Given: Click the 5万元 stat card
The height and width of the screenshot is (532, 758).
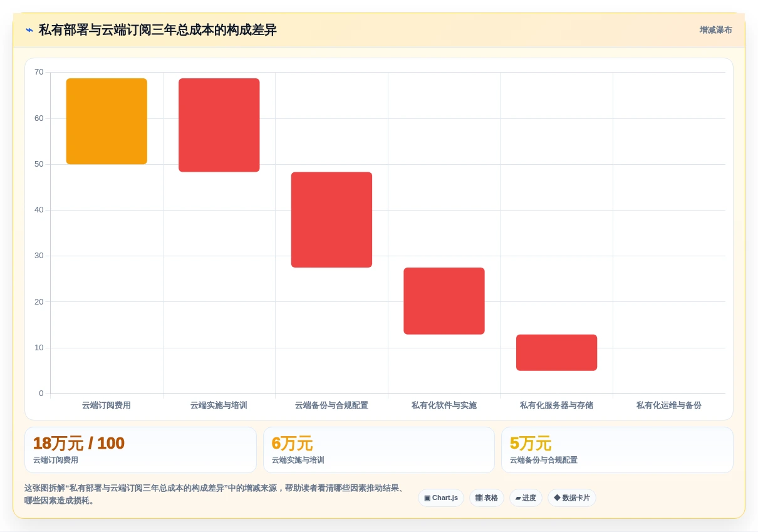Looking at the screenshot, I should (617, 450).
